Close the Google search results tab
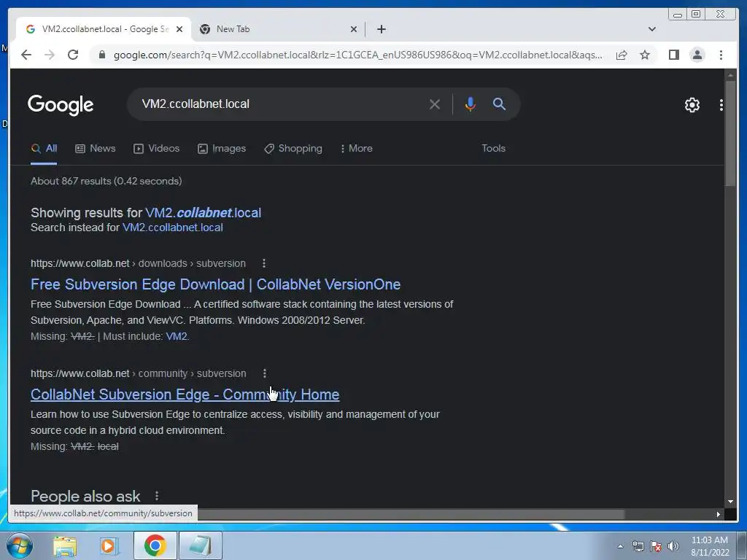The width and height of the screenshot is (747, 560). click(179, 29)
